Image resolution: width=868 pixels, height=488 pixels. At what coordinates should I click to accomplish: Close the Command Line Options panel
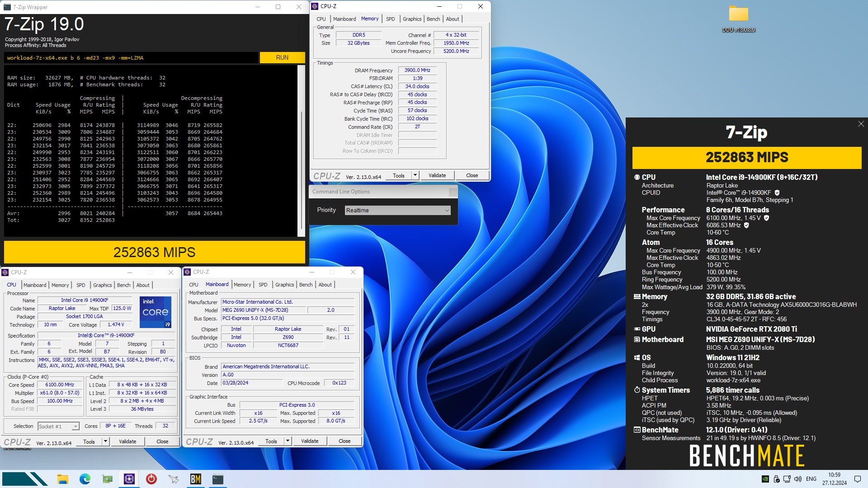pyautogui.click(x=453, y=192)
